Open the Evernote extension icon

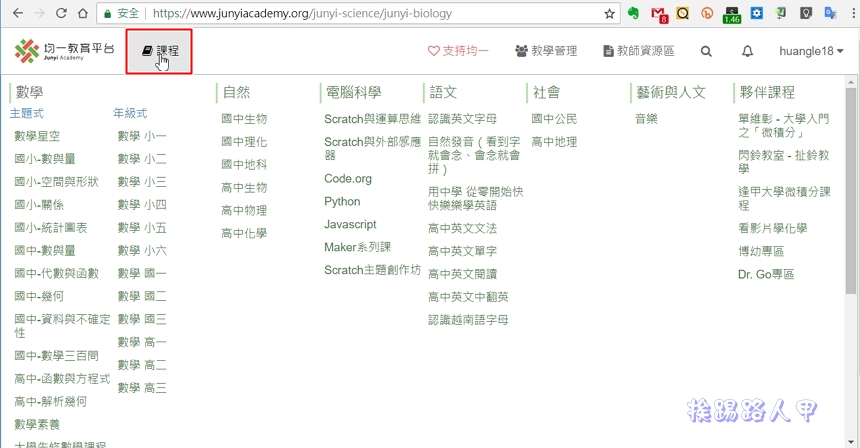coord(633,13)
